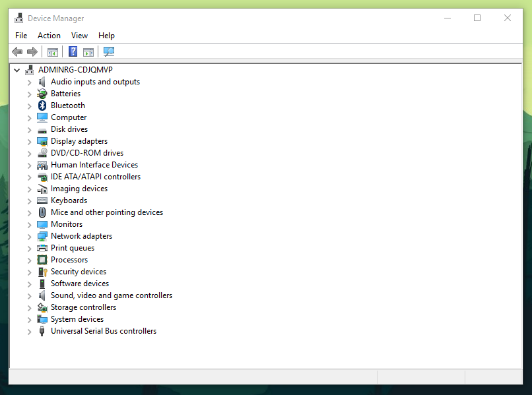
Task: Expand Universal Serial Bus controllers
Action: [x=30, y=332]
